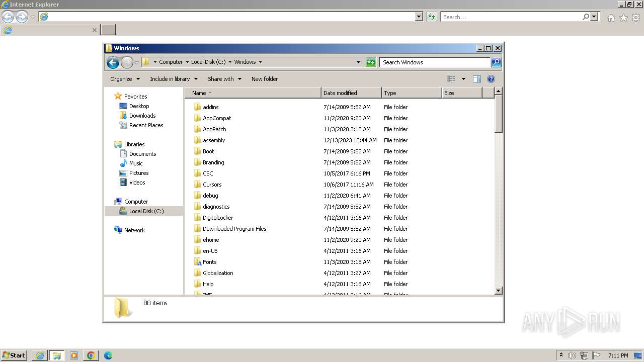Click the Music library icon

click(x=123, y=163)
